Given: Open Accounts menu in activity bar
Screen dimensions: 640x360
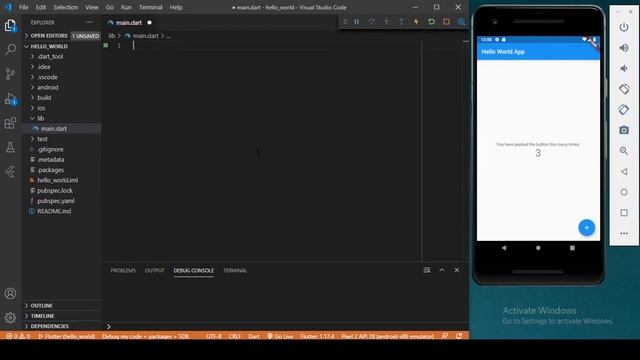Looking at the screenshot, I should (10, 293).
